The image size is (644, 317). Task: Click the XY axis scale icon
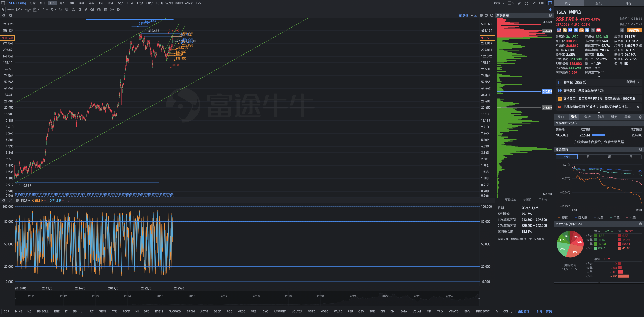point(476,16)
